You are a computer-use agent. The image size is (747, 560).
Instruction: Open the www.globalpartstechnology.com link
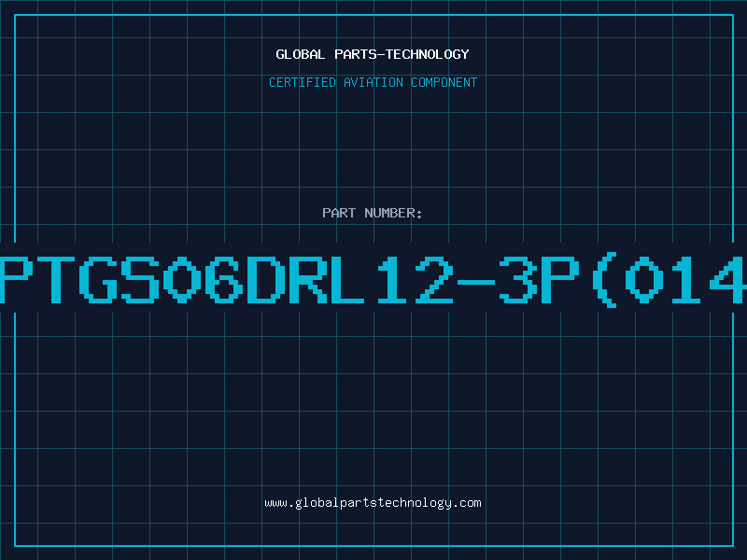tap(373, 503)
